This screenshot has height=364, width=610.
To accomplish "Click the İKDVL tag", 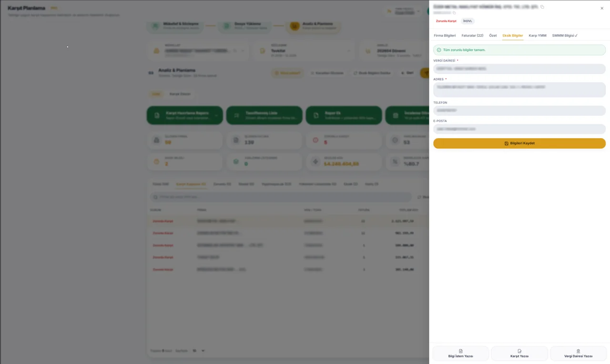I will [468, 21].
